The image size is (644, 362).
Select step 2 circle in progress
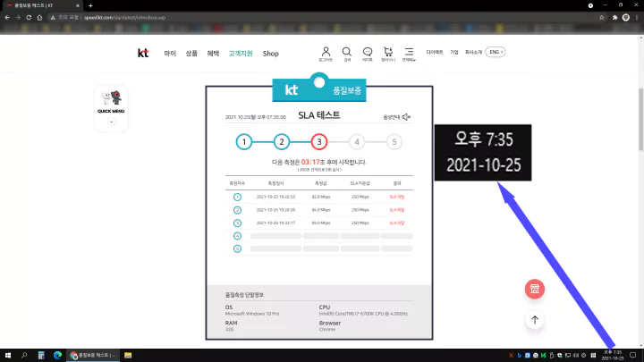click(x=282, y=142)
